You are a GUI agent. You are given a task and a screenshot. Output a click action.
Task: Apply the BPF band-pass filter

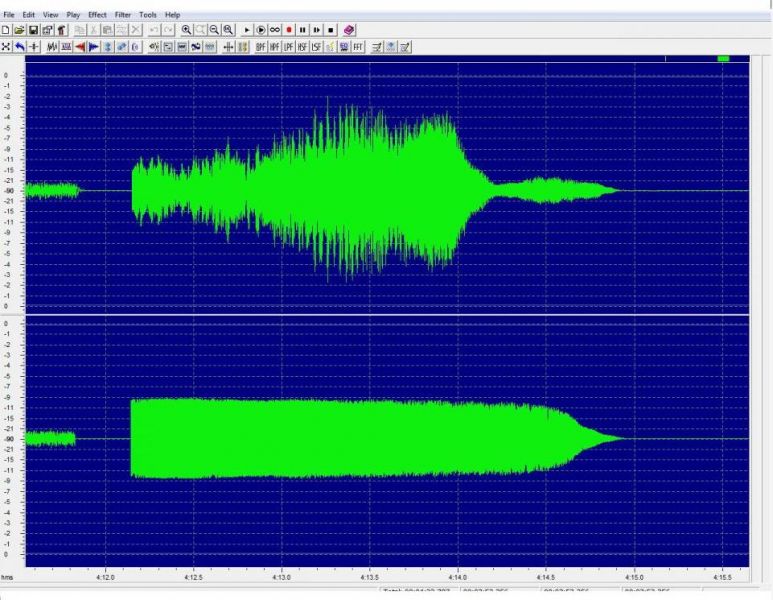pos(260,47)
